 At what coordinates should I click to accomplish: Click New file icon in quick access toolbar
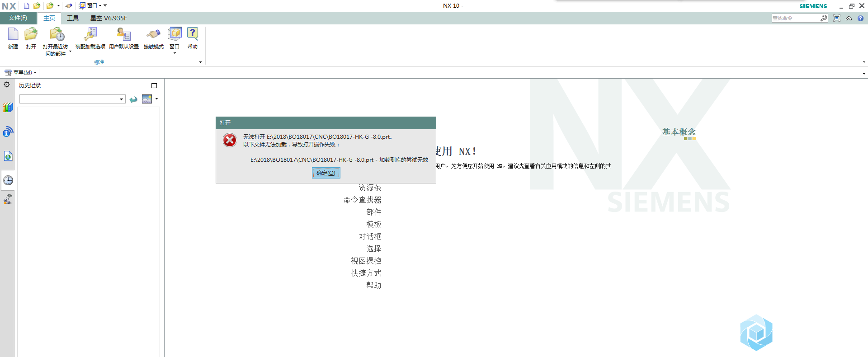click(26, 6)
